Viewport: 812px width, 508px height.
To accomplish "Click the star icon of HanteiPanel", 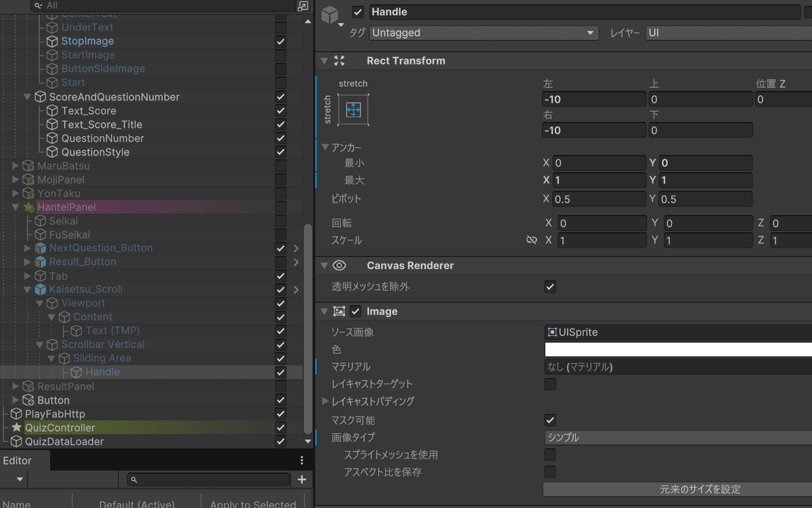I will [28, 207].
